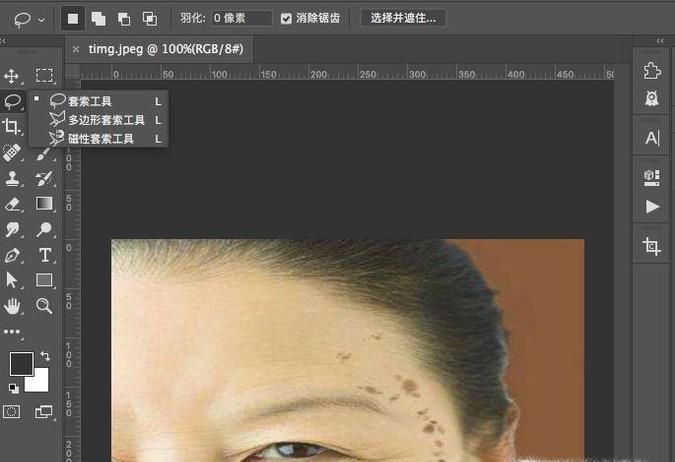Screen dimensions: 675x462
Task: Select the History Brush tool
Action: coord(44,178)
